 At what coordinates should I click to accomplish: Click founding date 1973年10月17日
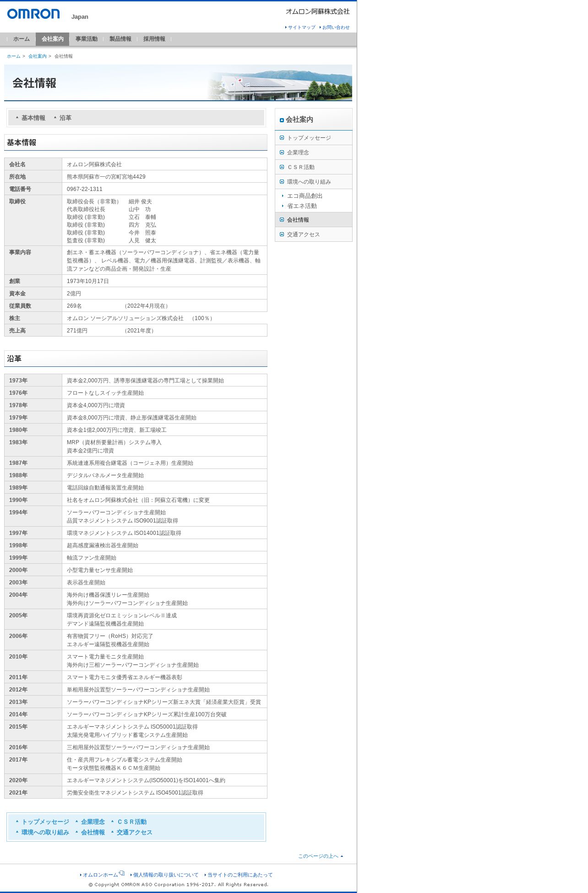88,281
